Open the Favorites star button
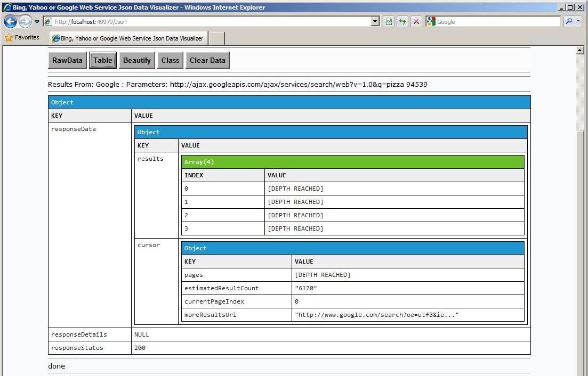 22,37
